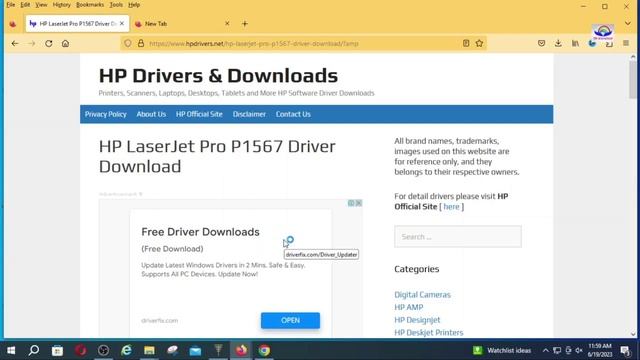Open the taskbar clock showing 11:59 AM

pyautogui.click(x=600, y=350)
